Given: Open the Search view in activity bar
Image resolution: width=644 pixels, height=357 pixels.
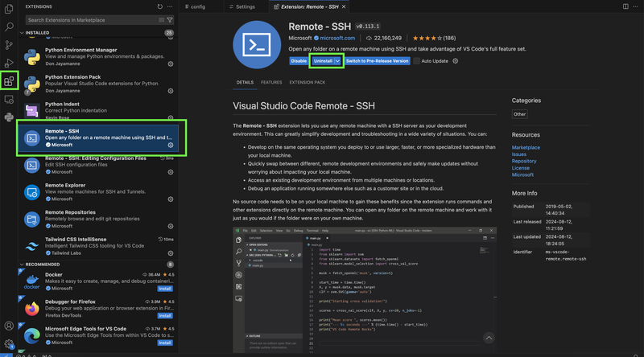Looking at the screenshot, I should pyautogui.click(x=9, y=27).
